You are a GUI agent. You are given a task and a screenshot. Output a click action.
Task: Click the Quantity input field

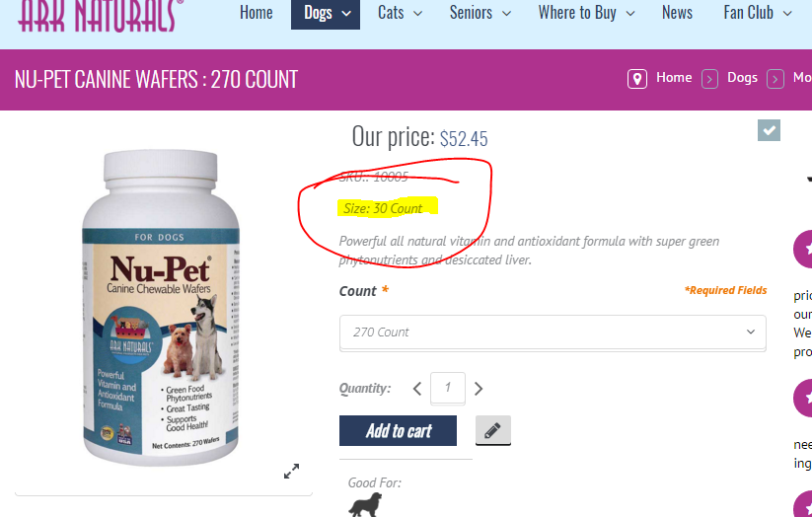click(x=447, y=388)
